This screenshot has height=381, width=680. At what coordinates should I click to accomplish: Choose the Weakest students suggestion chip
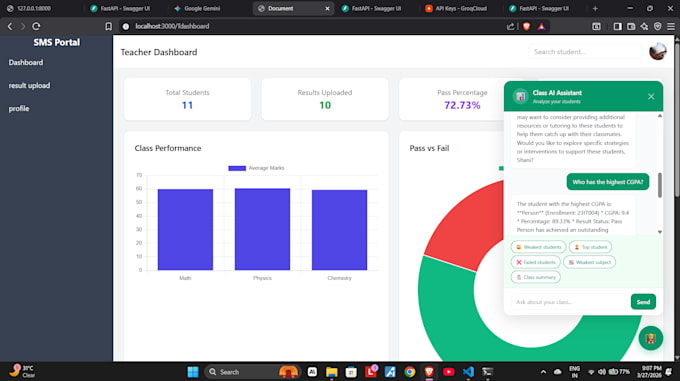click(x=538, y=247)
